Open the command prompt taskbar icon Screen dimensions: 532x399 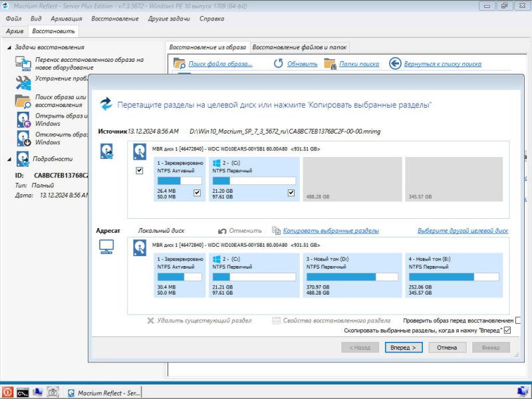coord(23,392)
